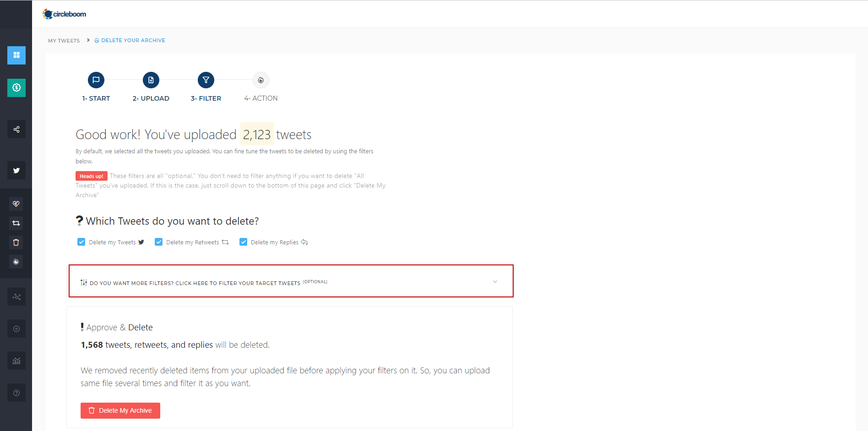Click step 2 UPLOAD in the progress bar

(x=151, y=80)
